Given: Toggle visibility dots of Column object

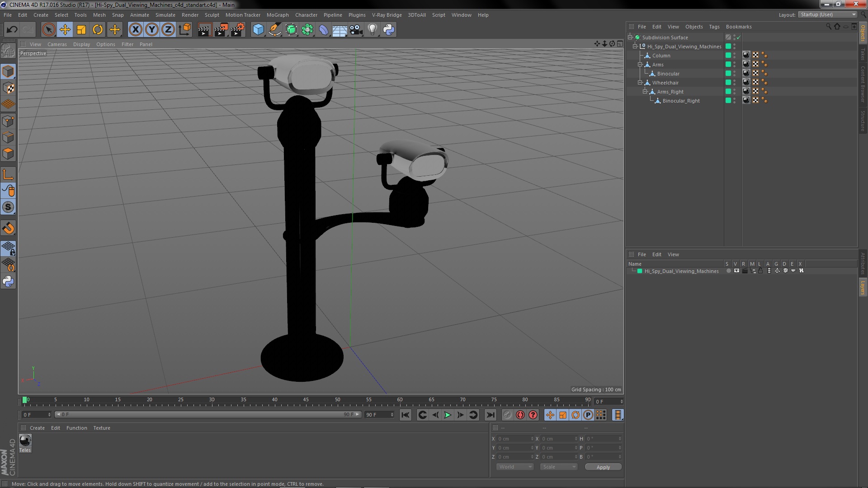Looking at the screenshot, I should click(734, 56).
